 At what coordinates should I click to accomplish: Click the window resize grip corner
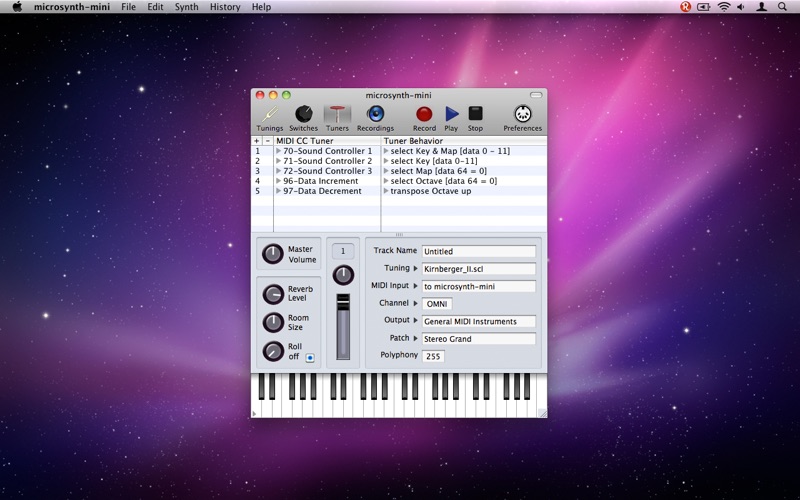point(543,413)
